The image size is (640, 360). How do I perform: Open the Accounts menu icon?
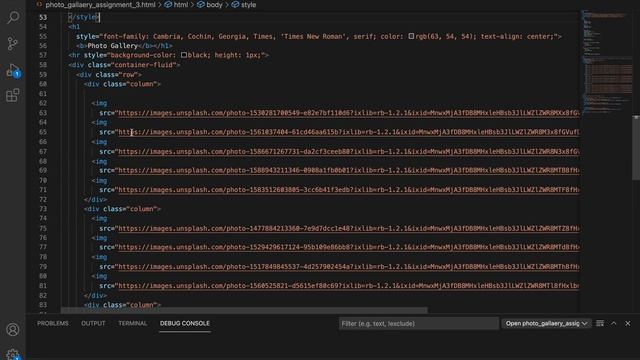click(x=13, y=329)
